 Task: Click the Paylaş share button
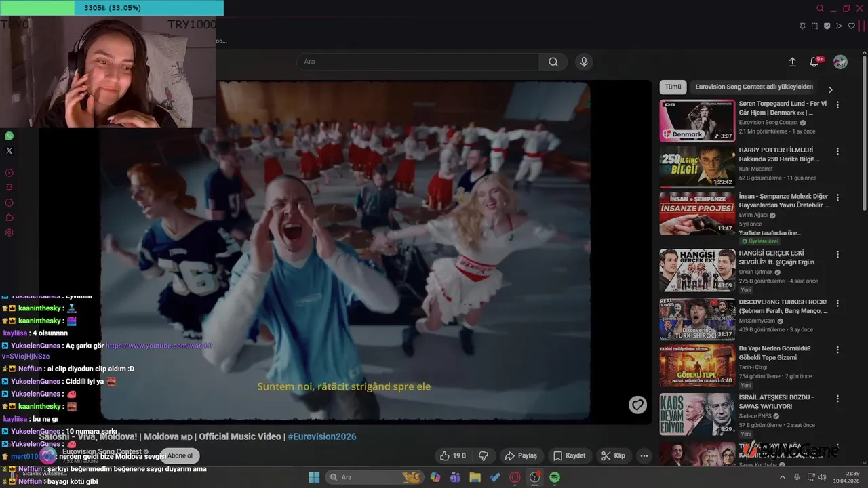point(521,455)
